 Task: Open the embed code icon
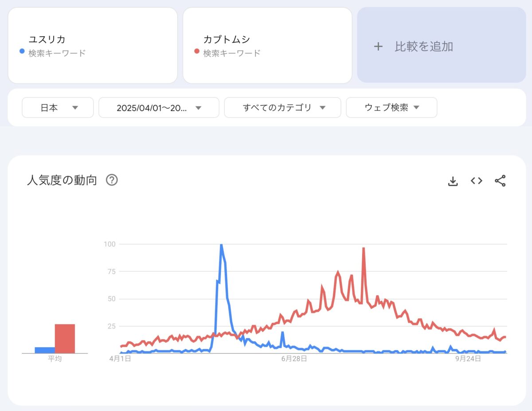[x=477, y=181]
